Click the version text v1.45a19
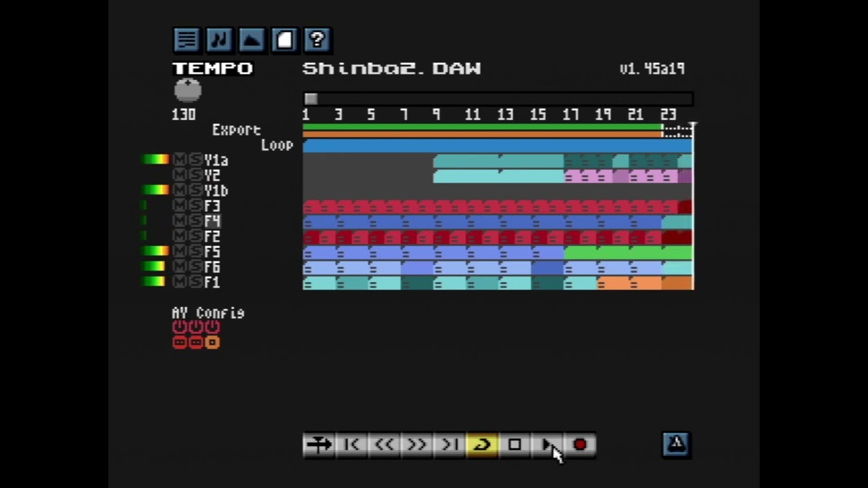 pyautogui.click(x=652, y=68)
